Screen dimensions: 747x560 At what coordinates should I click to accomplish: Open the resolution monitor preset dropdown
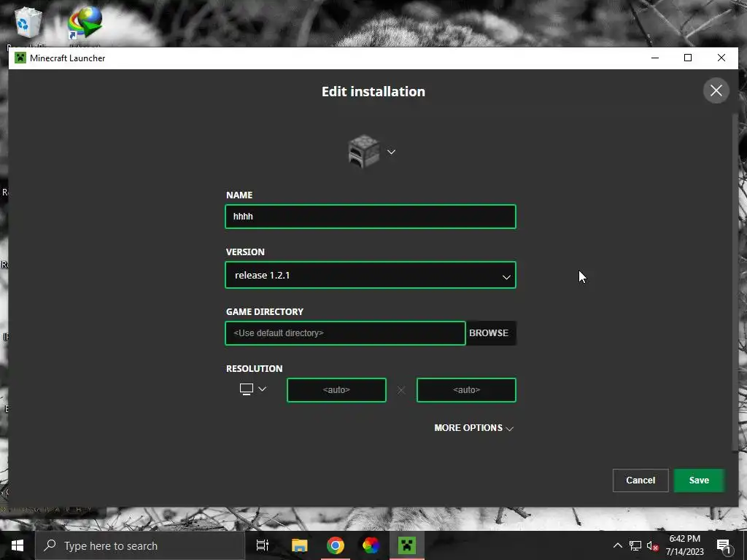point(253,389)
